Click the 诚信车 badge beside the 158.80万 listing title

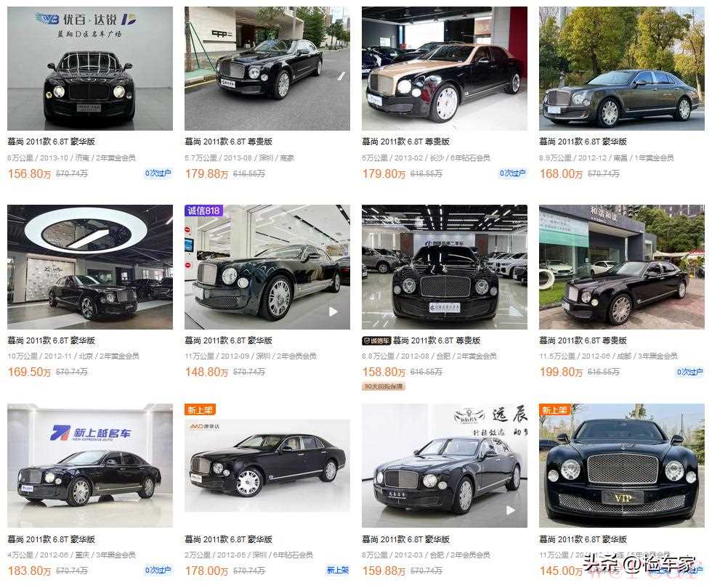376,340
